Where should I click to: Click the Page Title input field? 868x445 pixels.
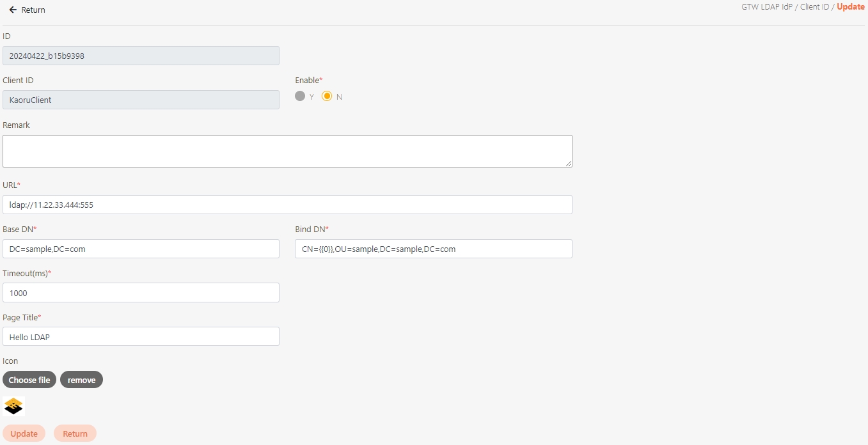[x=141, y=336]
